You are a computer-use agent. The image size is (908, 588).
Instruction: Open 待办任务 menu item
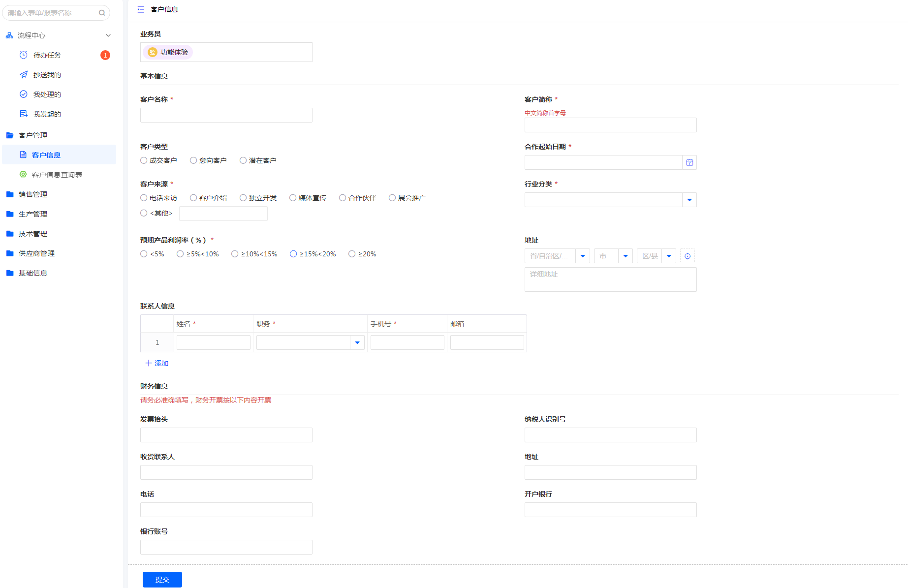point(59,55)
